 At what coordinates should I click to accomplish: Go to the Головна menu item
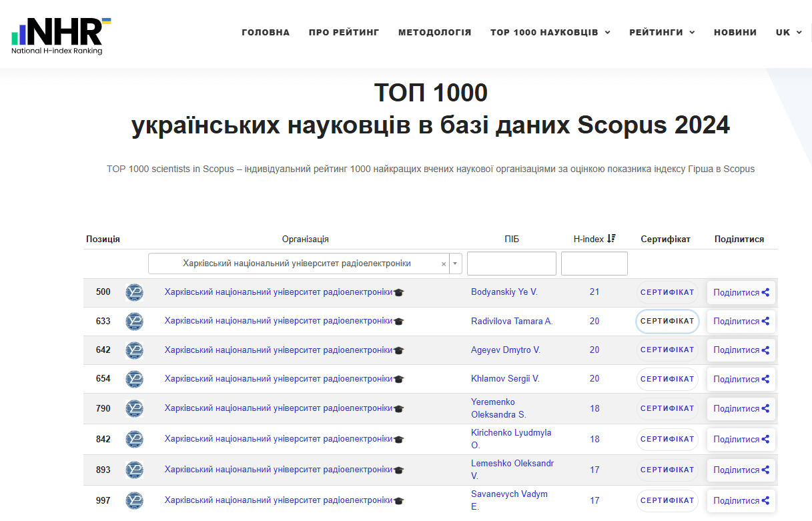click(x=266, y=32)
